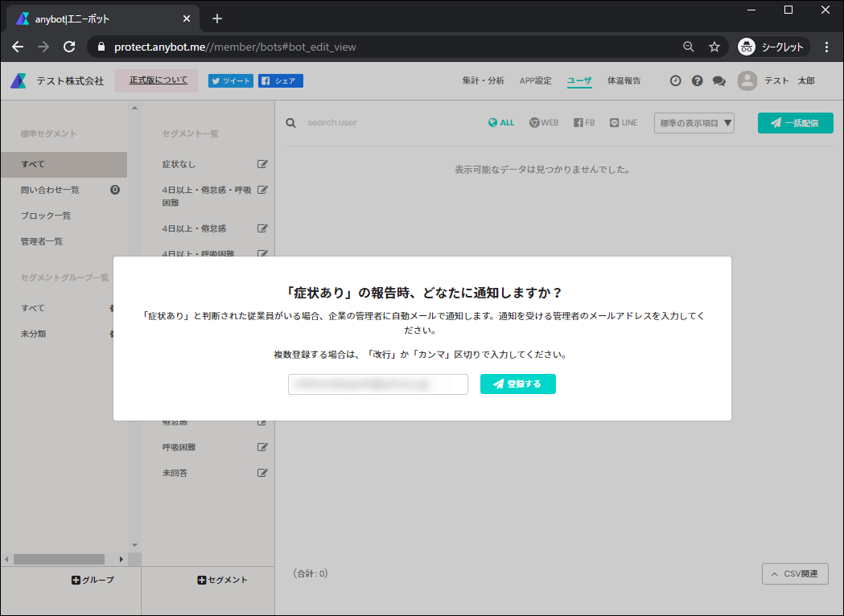Enable the WEB user filter
This screenshot has width=844, height=616.
coord(544,122)
